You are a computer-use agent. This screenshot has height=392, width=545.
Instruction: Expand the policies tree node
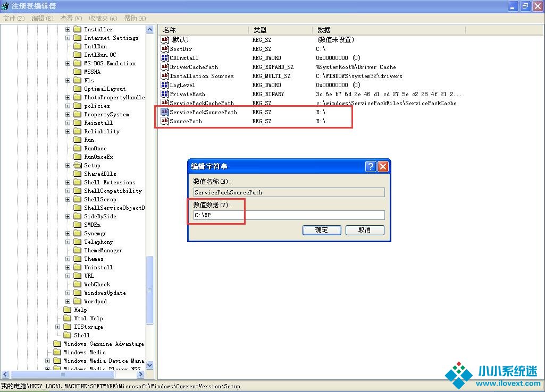click(68, 106)
